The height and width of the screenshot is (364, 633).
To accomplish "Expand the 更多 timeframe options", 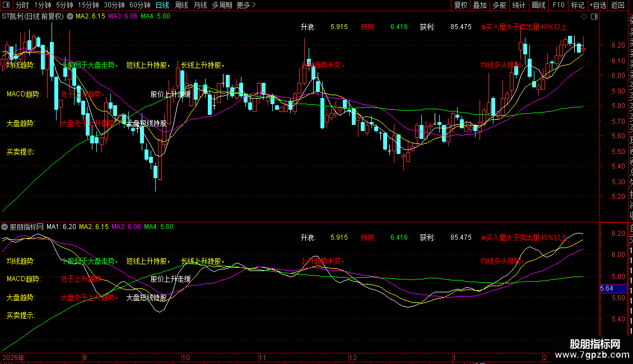I will (246, 5).
